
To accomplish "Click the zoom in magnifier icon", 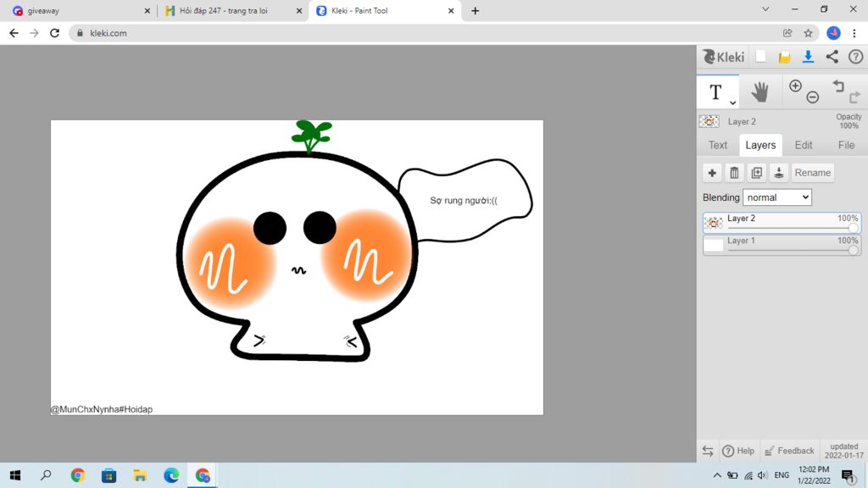I will 795,86.
